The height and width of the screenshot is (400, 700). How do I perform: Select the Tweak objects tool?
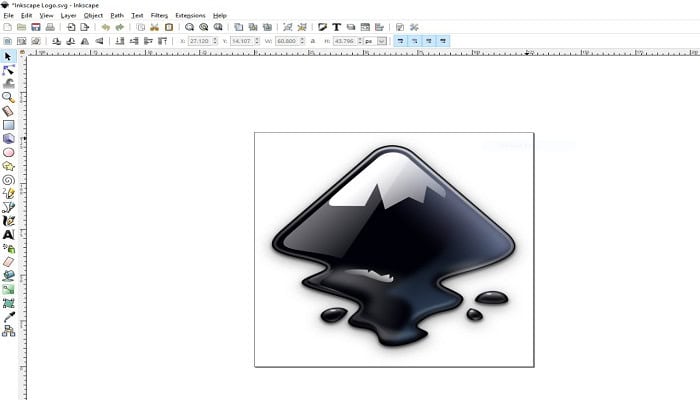coord(8,83)
